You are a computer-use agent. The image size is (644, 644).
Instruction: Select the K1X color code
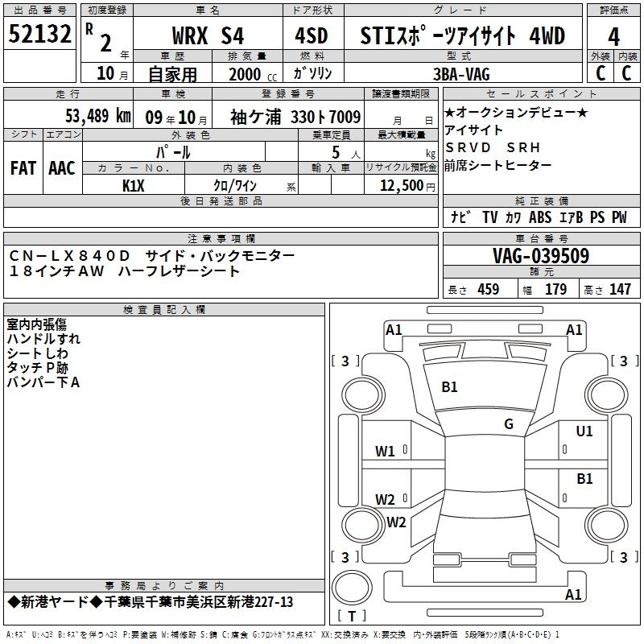click(134, 184)
